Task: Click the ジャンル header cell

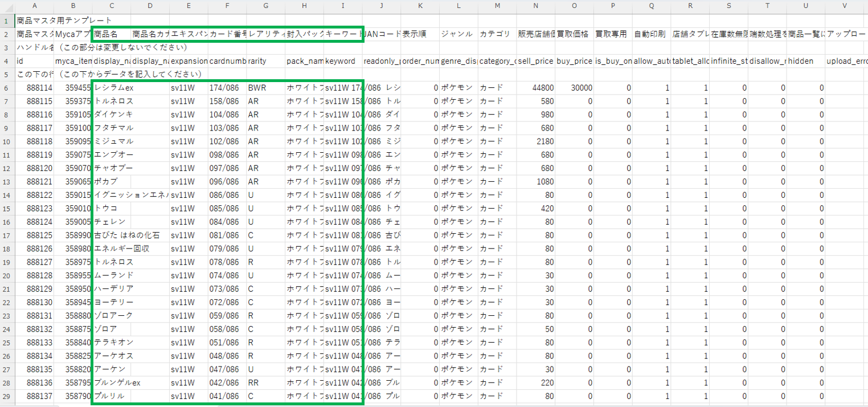Action: [x=457, y=34]
